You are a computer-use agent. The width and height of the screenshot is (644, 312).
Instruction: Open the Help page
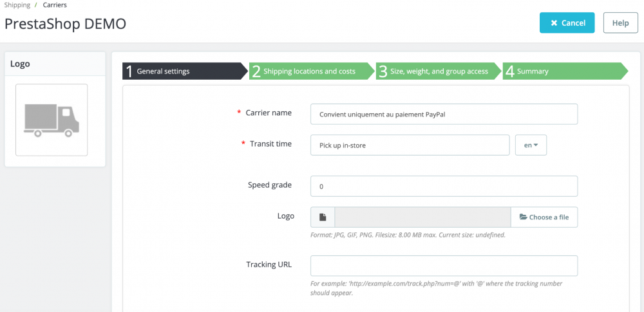[620, 23]
